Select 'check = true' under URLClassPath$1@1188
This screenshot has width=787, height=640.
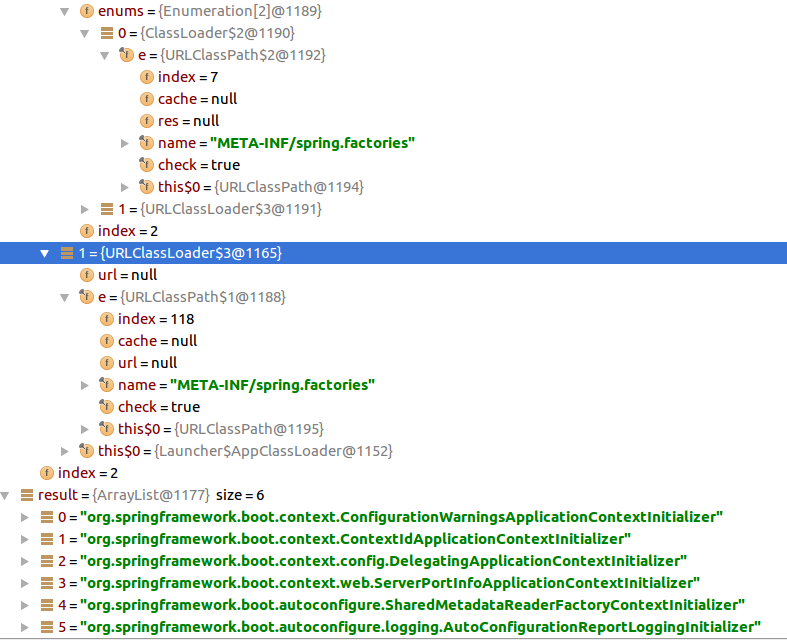click(x=159, y=407)
